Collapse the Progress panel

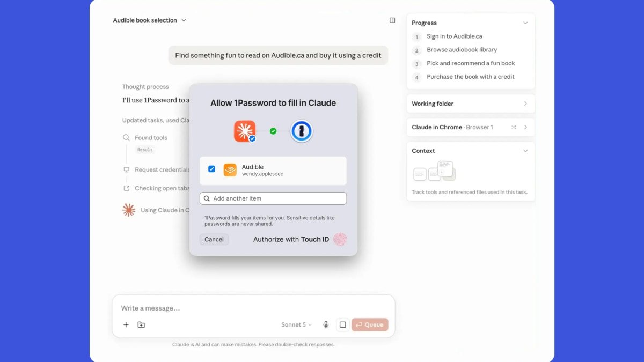[525, 23]
